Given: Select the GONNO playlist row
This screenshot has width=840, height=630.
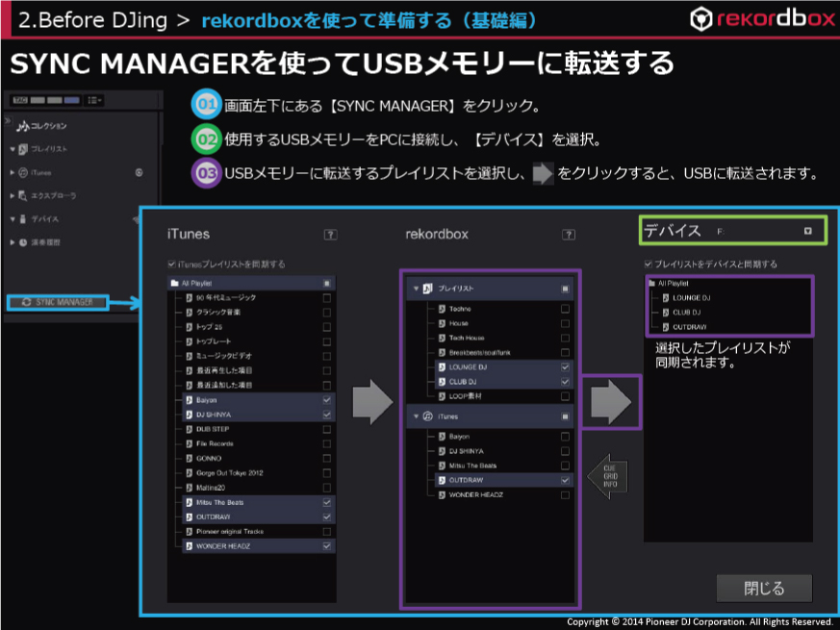Looking at the screenshot, I should [261, 458].
